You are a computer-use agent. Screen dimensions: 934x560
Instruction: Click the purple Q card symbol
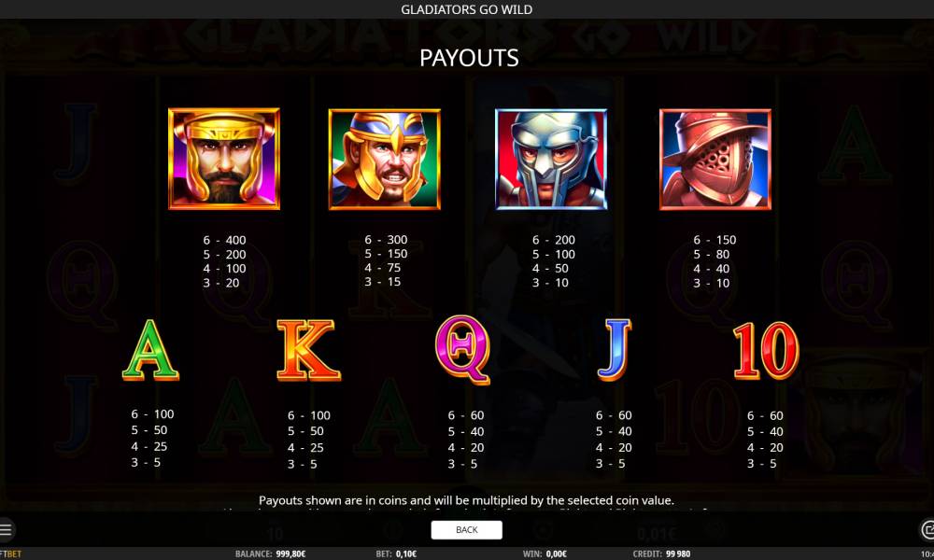[x=463, y=350]
